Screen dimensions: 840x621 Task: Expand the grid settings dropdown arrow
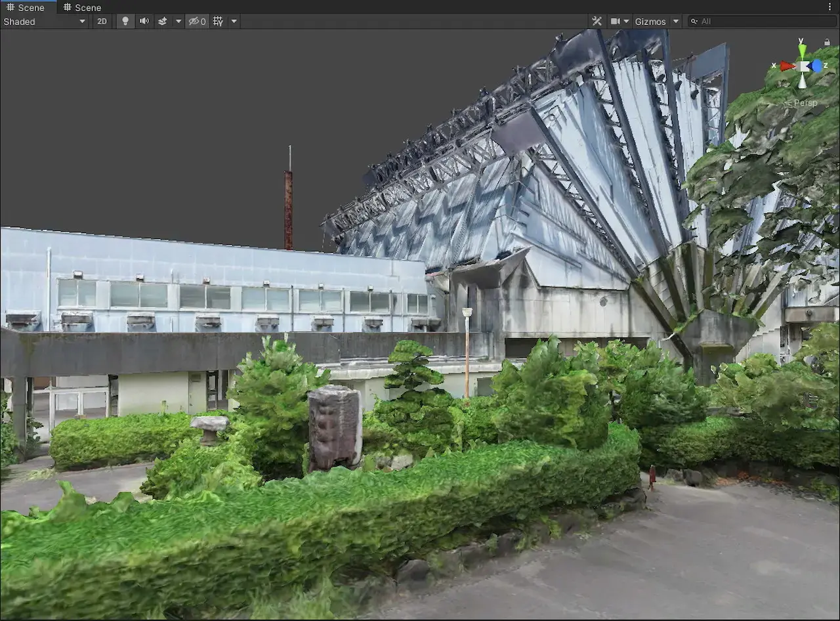[234, 21]
